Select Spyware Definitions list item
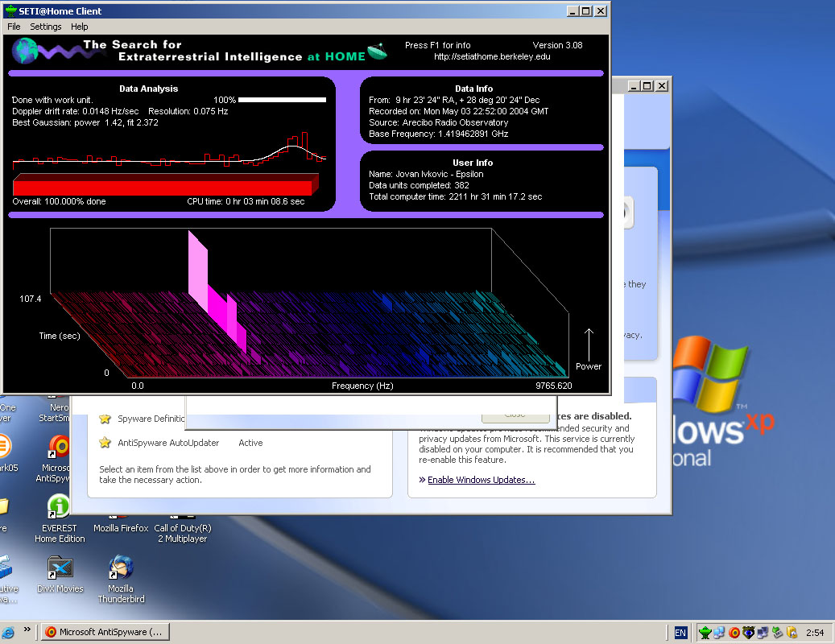835x644 pixels. (x=151, y=419)
